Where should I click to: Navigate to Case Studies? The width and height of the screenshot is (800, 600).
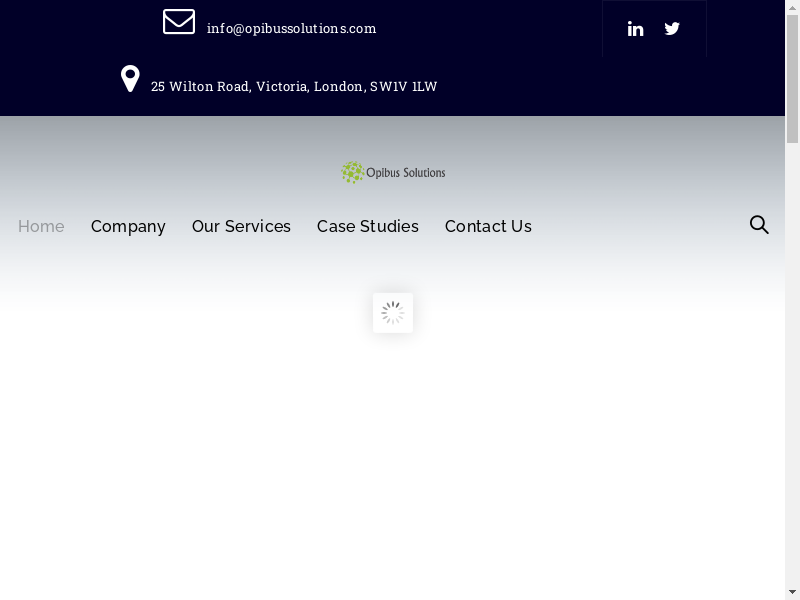point(368,227)
